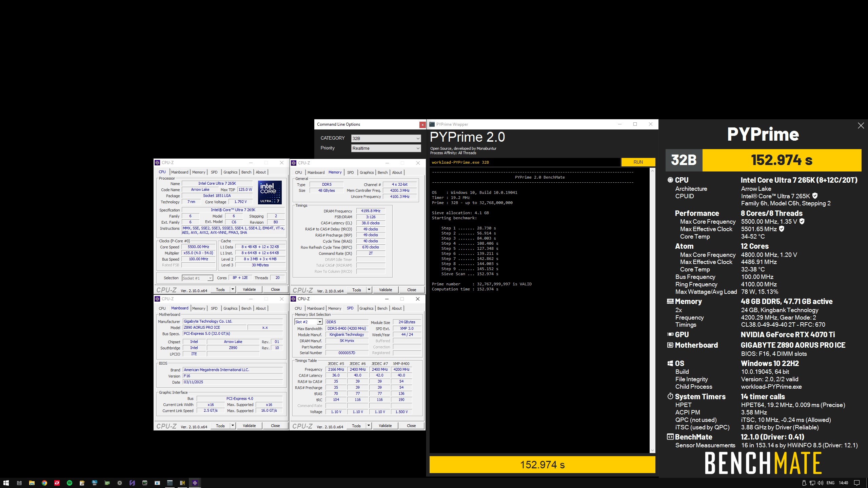Click the 14:40 taskbar clock

[x=844, y=483]
